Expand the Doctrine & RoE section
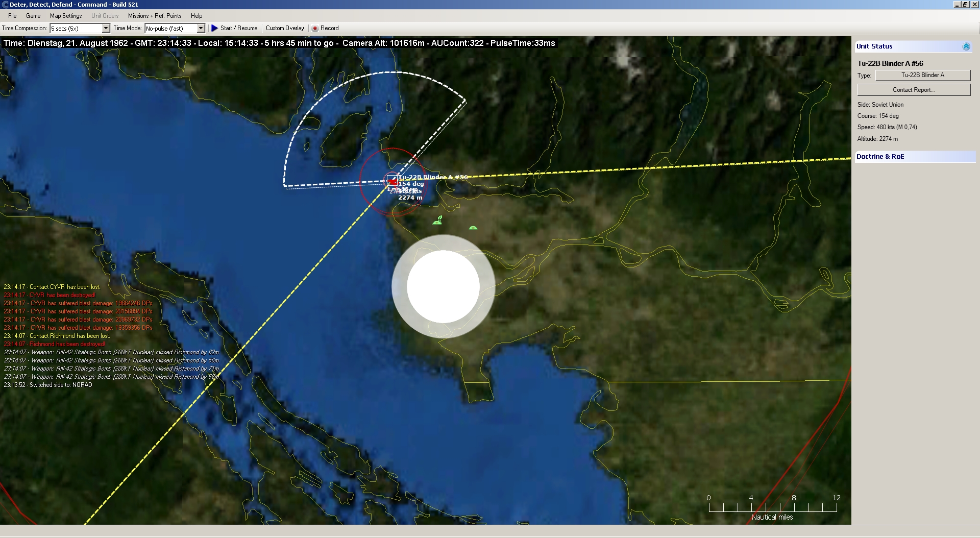 (x=915, y=157)
